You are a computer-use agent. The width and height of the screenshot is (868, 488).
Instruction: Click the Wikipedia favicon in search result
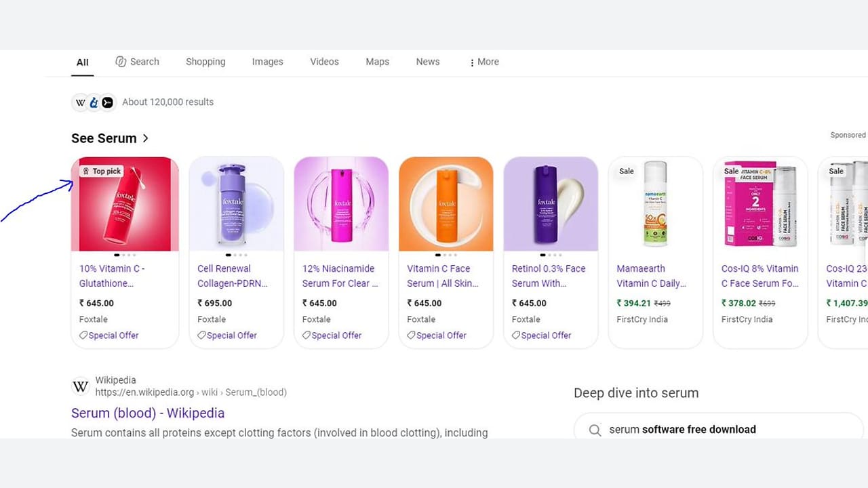pos(80,386)
